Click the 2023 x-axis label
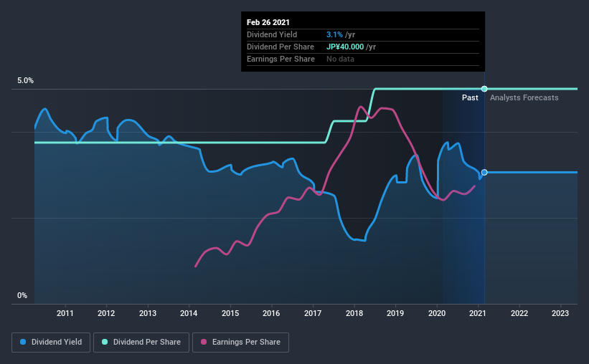Image resolution: width=589 pixels, height=364 pixels. coord(560,313)
